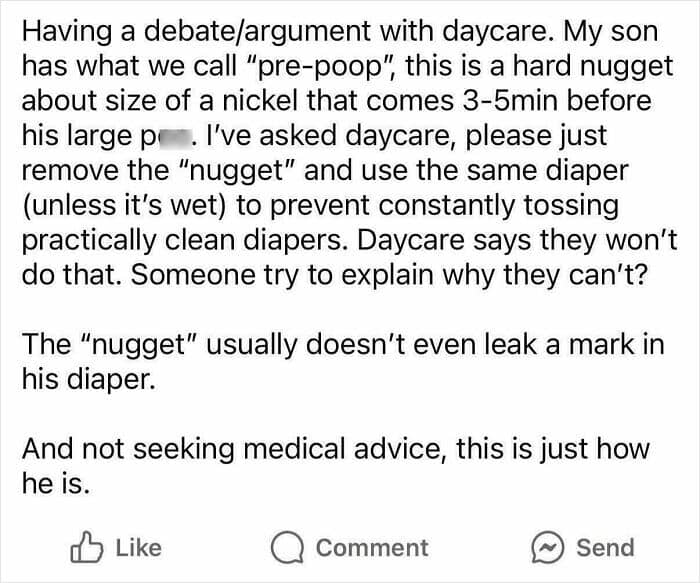Open comments via the Comment label
The image size is (700, 583).
click(x=372, y=548)
